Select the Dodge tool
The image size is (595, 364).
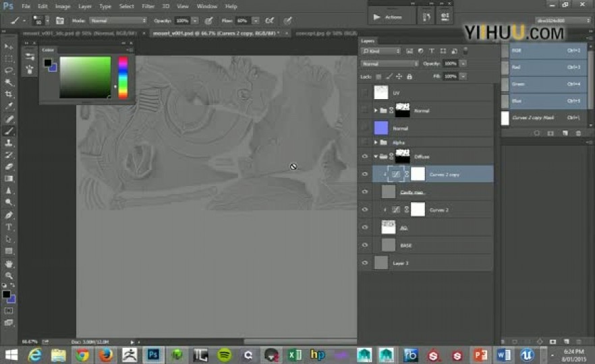[x=9, y=202]
